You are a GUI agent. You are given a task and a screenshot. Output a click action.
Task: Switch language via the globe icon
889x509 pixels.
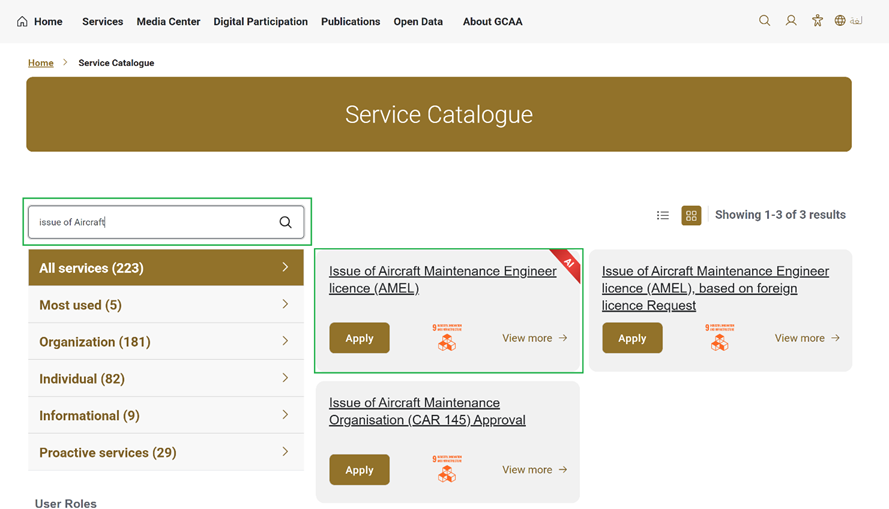click(x=840, y=21)
